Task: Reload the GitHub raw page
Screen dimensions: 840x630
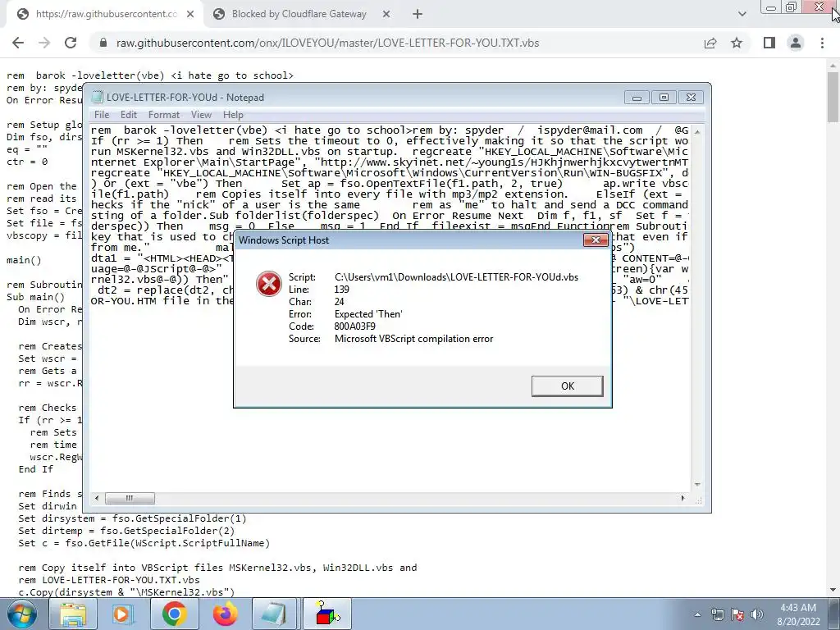Action: [x=71, y=43]
